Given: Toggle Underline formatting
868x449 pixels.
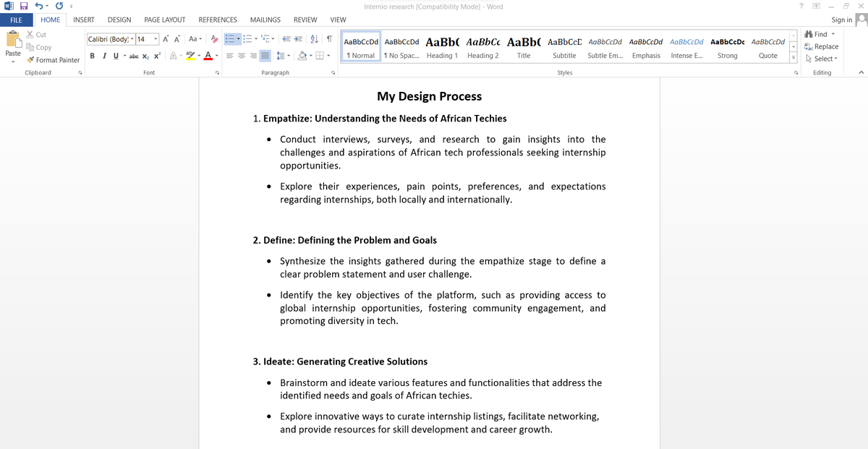Looking at the screenshot, I should 114,55.
